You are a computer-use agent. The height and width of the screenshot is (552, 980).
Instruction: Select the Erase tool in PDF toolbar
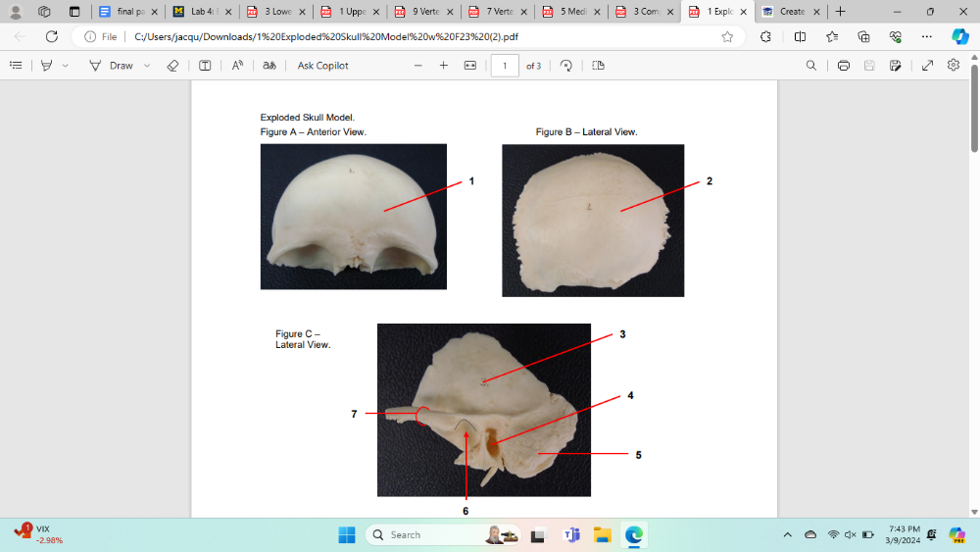172,66
